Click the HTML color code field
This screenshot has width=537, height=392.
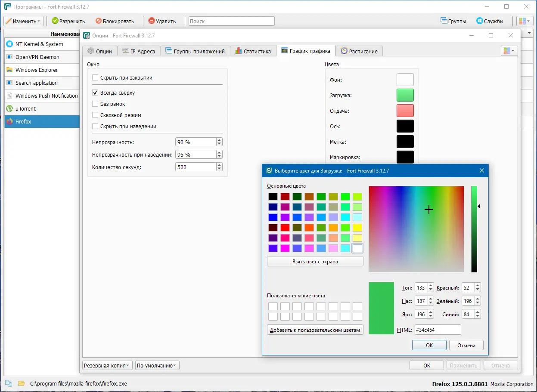pos(438,330)
